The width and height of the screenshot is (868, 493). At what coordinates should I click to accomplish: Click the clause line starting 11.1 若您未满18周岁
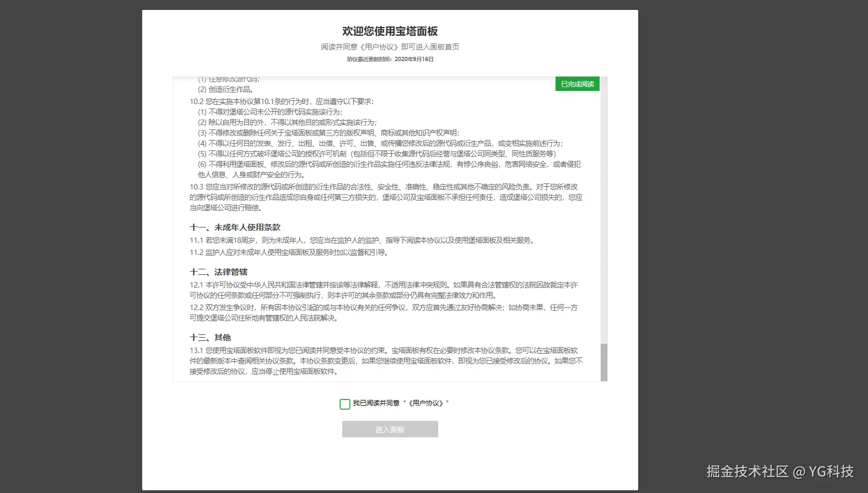[363, 240]
